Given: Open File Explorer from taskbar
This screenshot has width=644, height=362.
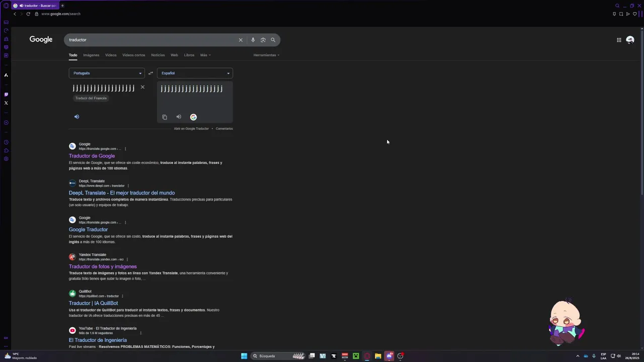Looking at the screenshot, I should point(378,356).
